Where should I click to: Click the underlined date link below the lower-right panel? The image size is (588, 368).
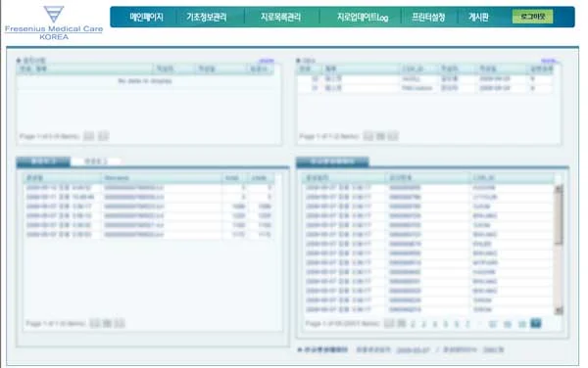pyautogui.click(x=413, y=350)
